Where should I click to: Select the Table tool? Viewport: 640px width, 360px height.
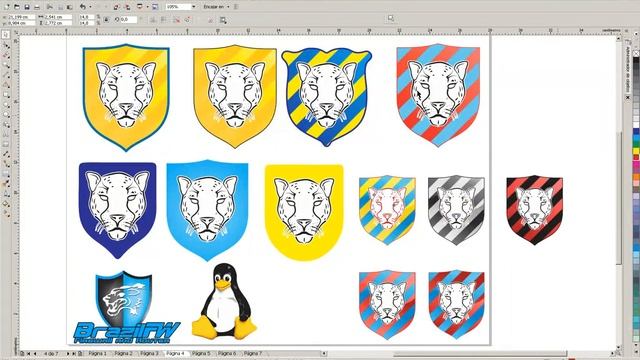6,144
